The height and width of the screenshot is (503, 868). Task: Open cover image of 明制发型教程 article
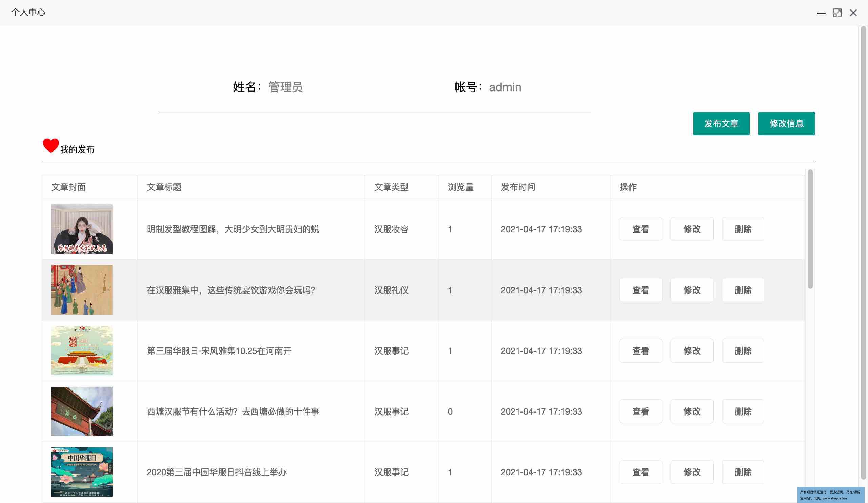point(82,229)
